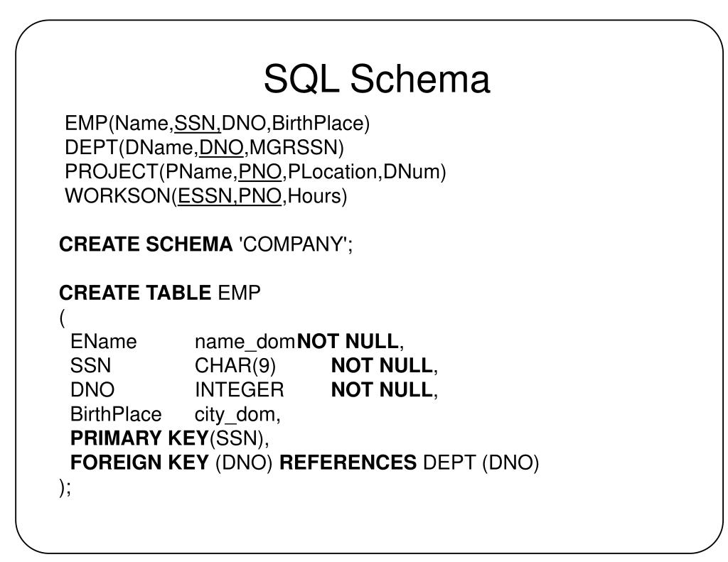728x562 pixels.
Task: Click the CREATE SCHEMA keyword
Action: click(x=146, y=244)
